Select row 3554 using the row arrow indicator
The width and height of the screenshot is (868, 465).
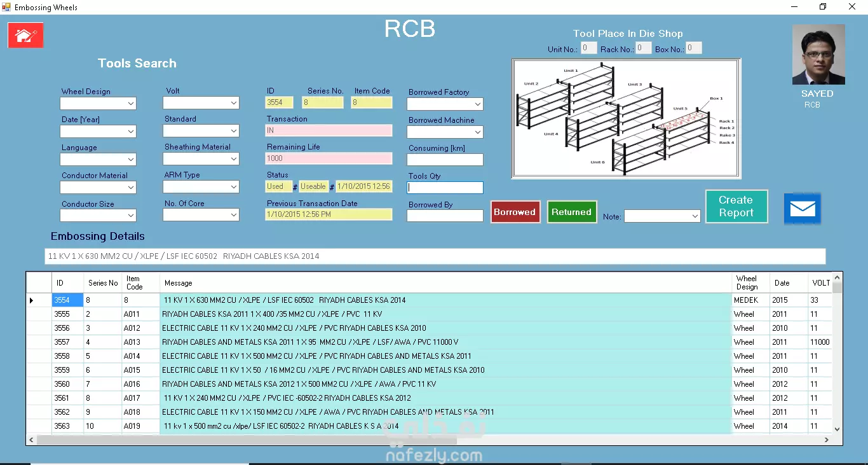pyautogui.click(x=32, y=300)
